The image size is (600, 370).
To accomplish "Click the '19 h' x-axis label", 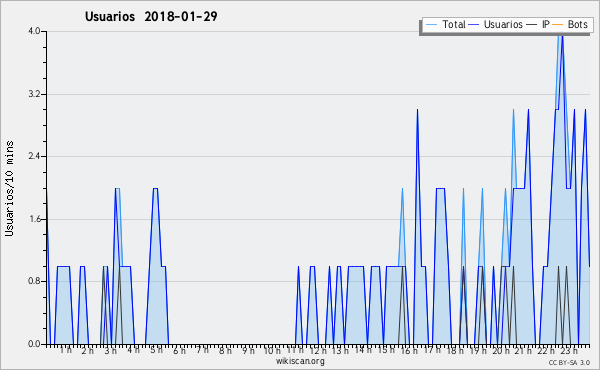I will 478,350.
